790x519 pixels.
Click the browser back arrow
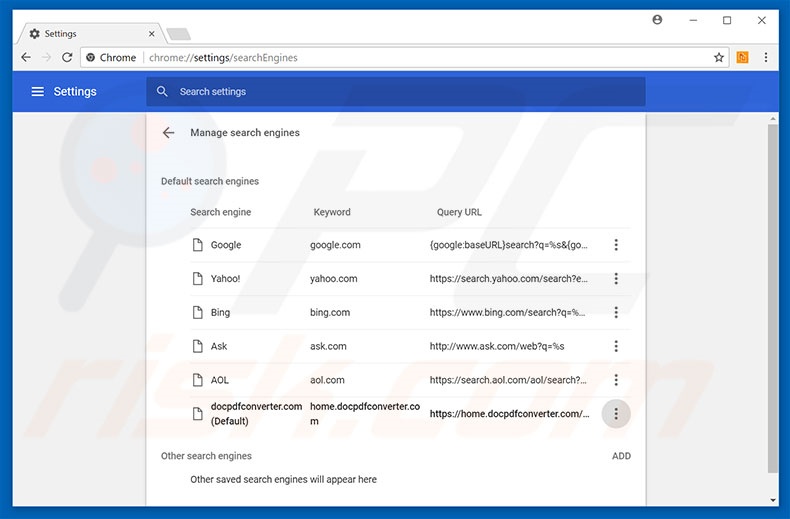(26, 57)
